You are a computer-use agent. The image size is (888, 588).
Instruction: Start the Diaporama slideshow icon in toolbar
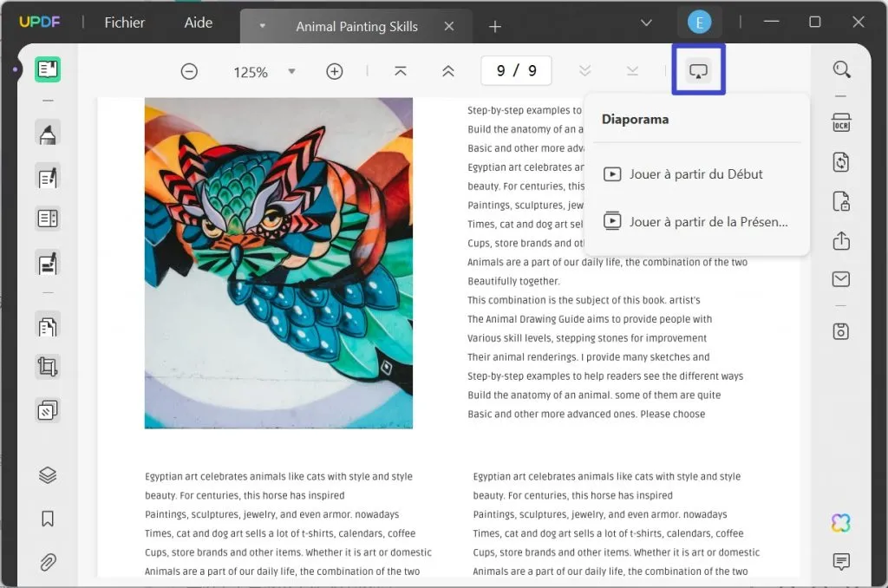[x=699, y=69]
